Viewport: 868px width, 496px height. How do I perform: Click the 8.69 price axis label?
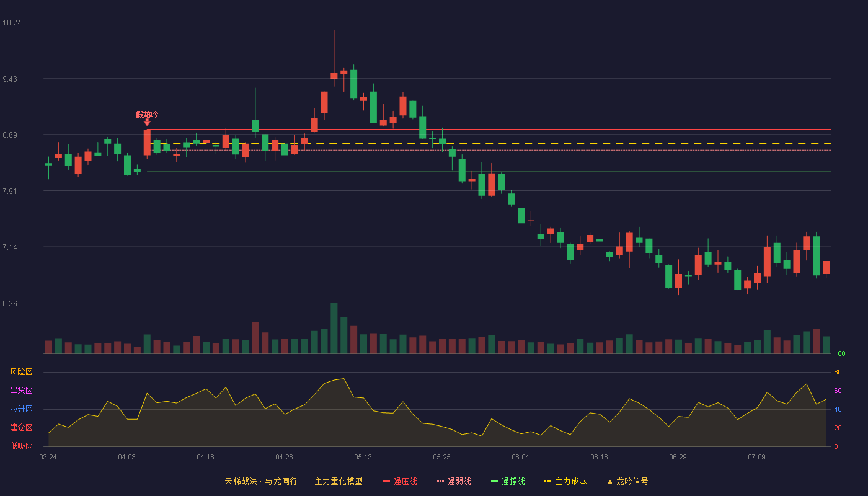tap(10, 135)
